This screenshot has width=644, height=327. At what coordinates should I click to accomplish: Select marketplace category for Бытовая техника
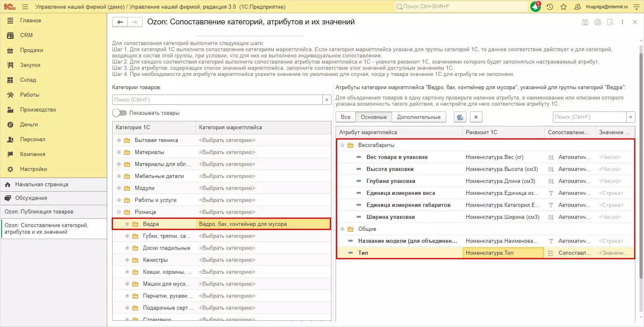[x=263, y=140]
